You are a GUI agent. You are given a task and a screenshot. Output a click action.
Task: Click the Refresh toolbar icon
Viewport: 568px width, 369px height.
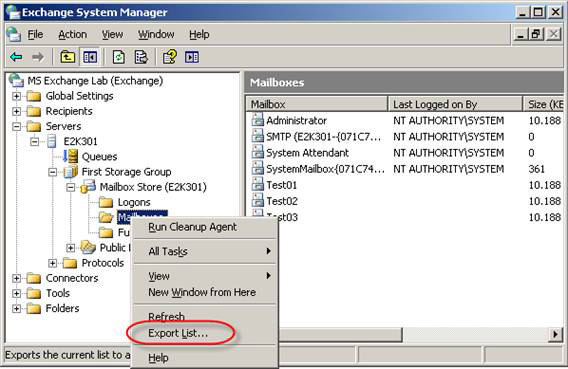tap(119, 57)
